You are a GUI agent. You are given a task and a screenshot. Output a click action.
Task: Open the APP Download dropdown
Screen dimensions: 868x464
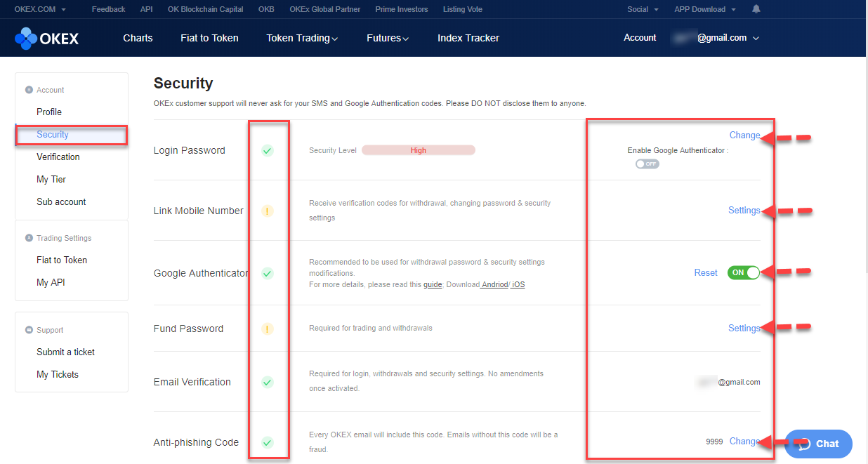coord(704,9)
